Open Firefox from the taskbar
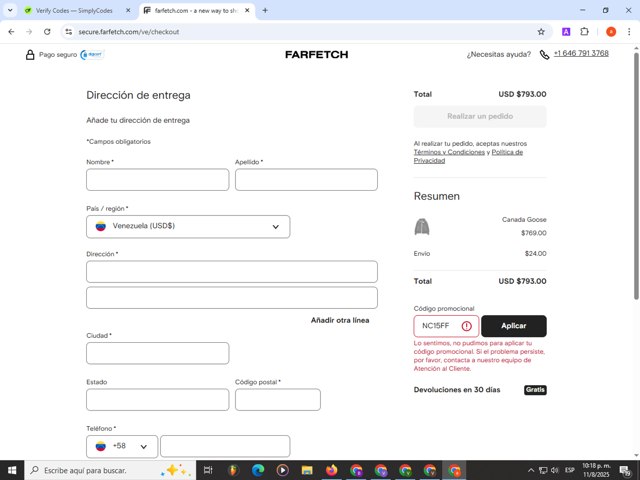 click(x=331, y=470)
